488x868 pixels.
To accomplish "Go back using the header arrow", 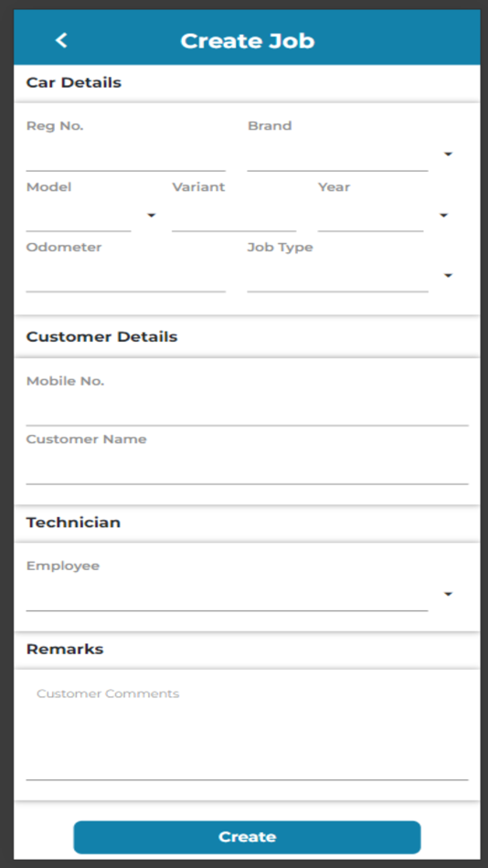I will [x=61, y=40].
